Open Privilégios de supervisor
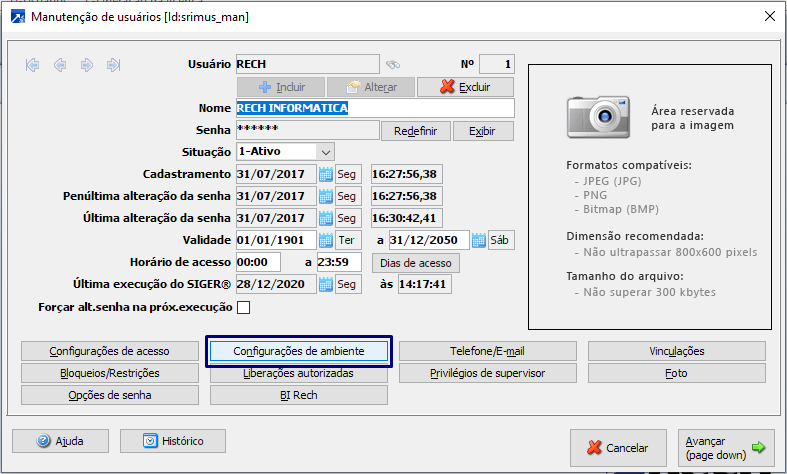The image size is (787, 474). pyautogui.click(x=487, y=373)
